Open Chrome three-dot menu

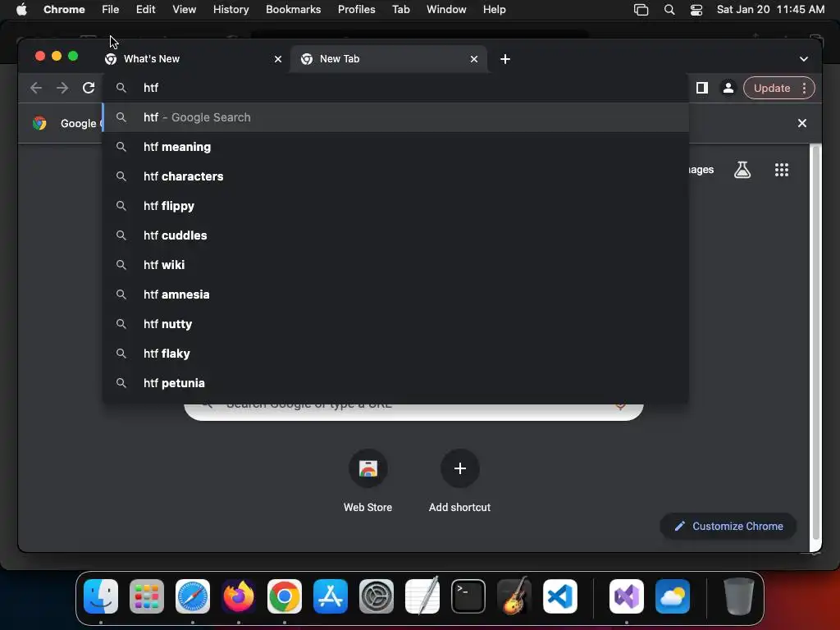(x=804, y=88)
